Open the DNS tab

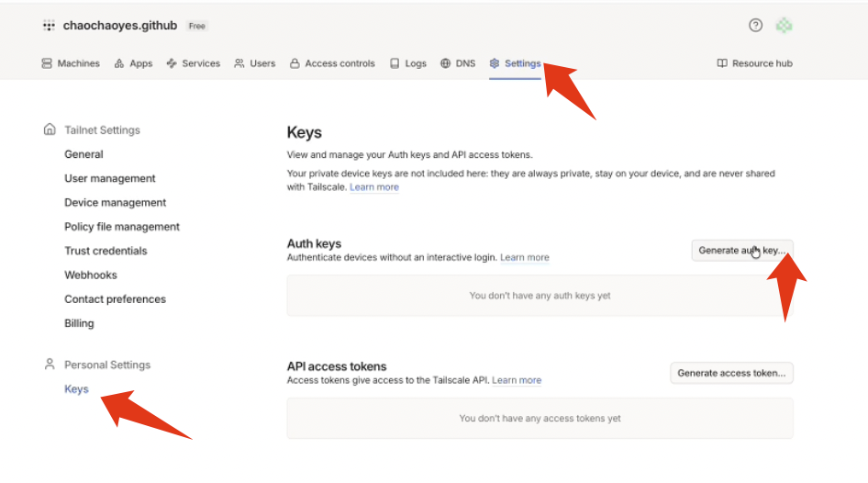pyautogui.click(x=458, y=63)
